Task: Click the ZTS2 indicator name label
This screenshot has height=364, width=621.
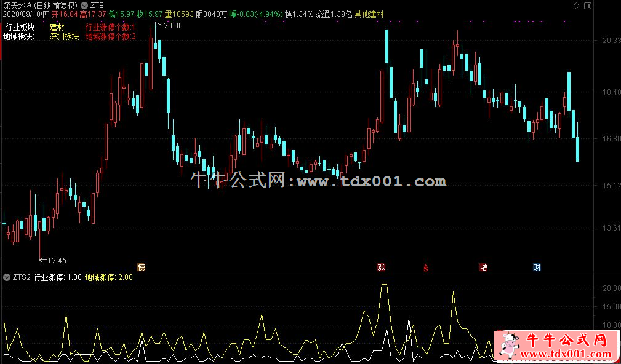Action: click(22, 277)
